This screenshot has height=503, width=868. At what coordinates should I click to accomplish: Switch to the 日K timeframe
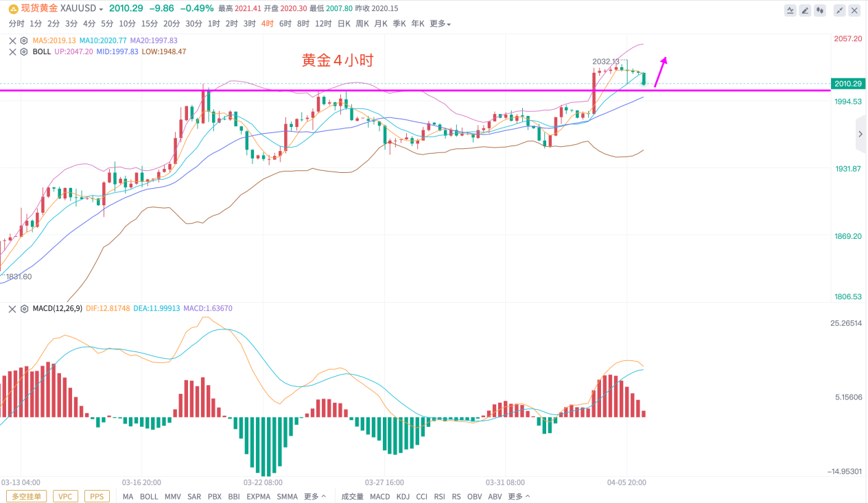click(344, 24)
